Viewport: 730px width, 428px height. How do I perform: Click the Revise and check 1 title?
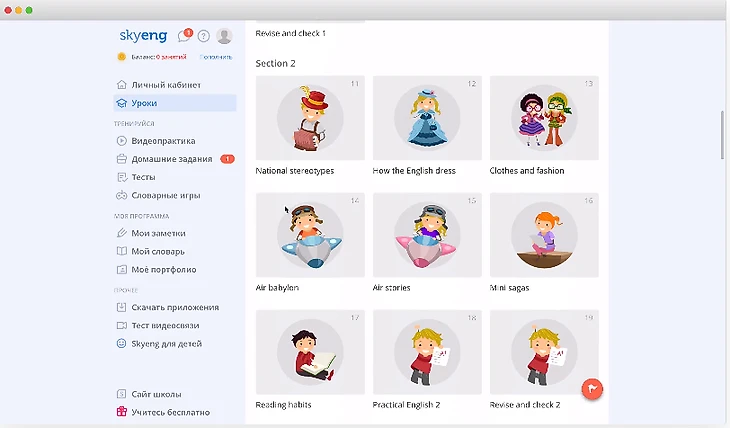291,33
